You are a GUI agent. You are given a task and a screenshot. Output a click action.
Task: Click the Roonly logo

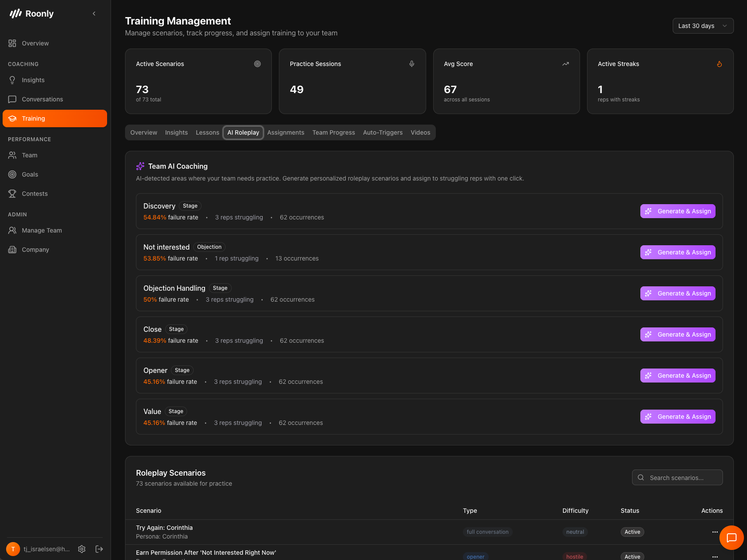(31, 14)
